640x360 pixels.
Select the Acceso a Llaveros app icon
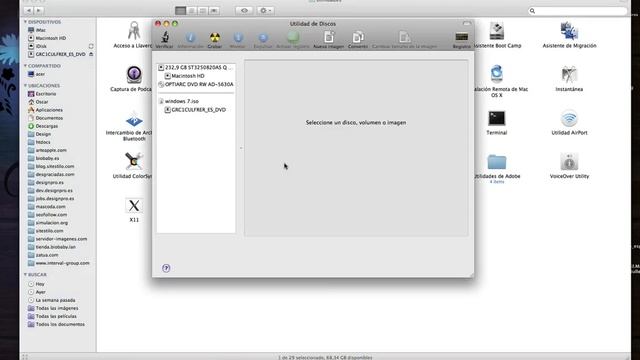(x=133, y=31)
